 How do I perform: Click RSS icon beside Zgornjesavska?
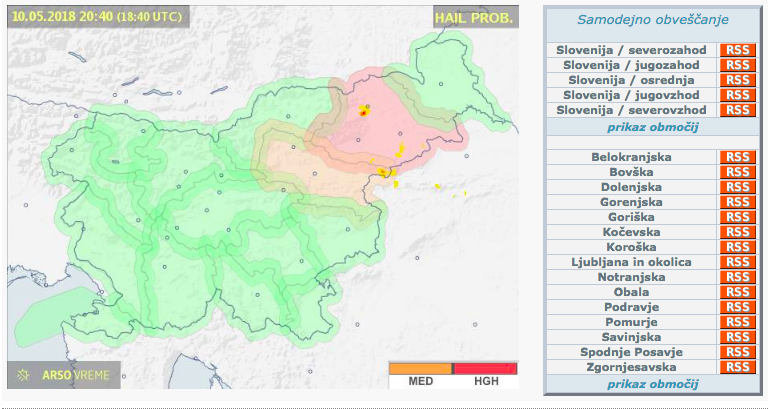[x=737, y=367]
